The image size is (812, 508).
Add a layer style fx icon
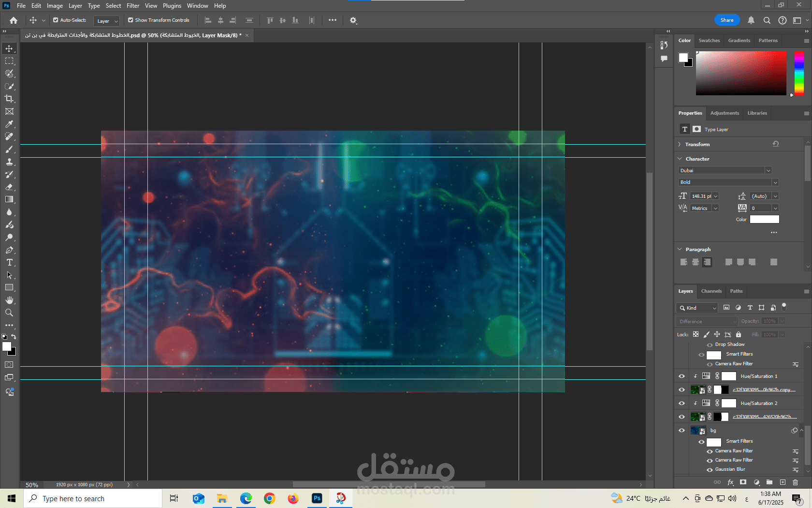730,482
